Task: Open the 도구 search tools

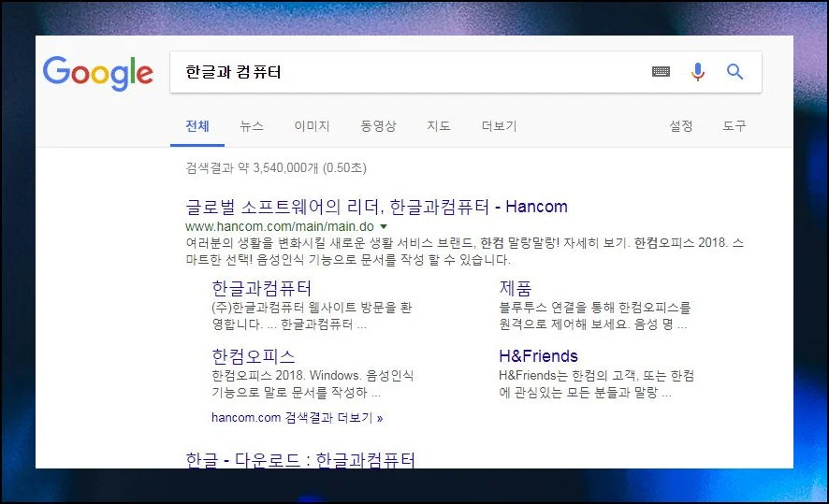Action: click(x=734, y=126)
